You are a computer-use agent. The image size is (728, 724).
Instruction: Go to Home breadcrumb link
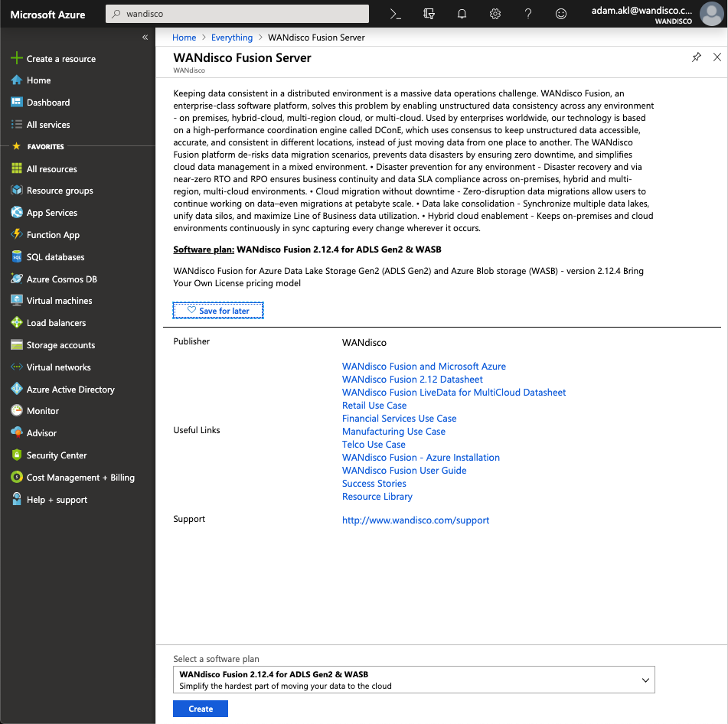coord(184,38)
